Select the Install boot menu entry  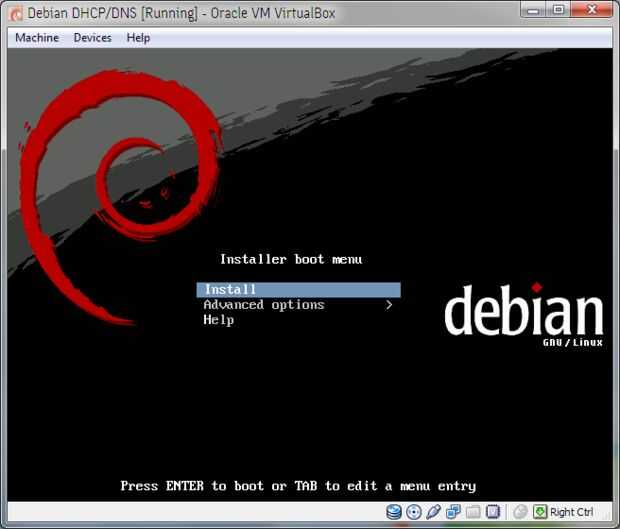click(299, 290)
